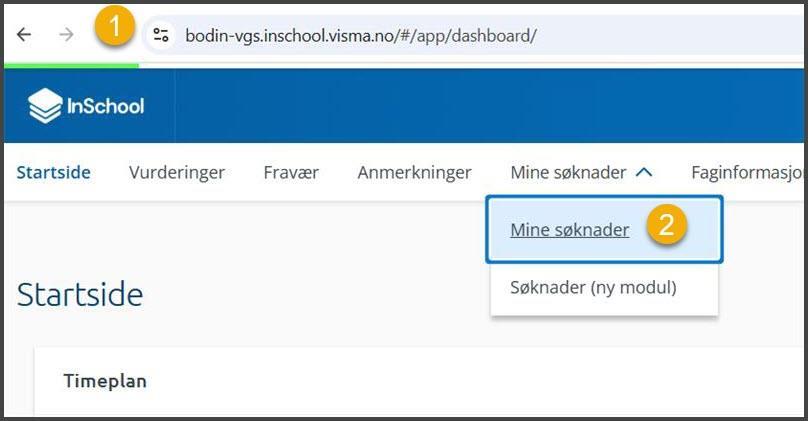The width and height of the screenshot is (808, 421).
Task: Click the InSchool wordmark text in header
Action: point(106,106)
